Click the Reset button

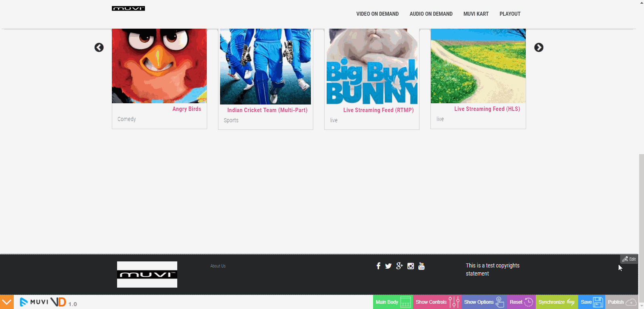pos(521,302)
